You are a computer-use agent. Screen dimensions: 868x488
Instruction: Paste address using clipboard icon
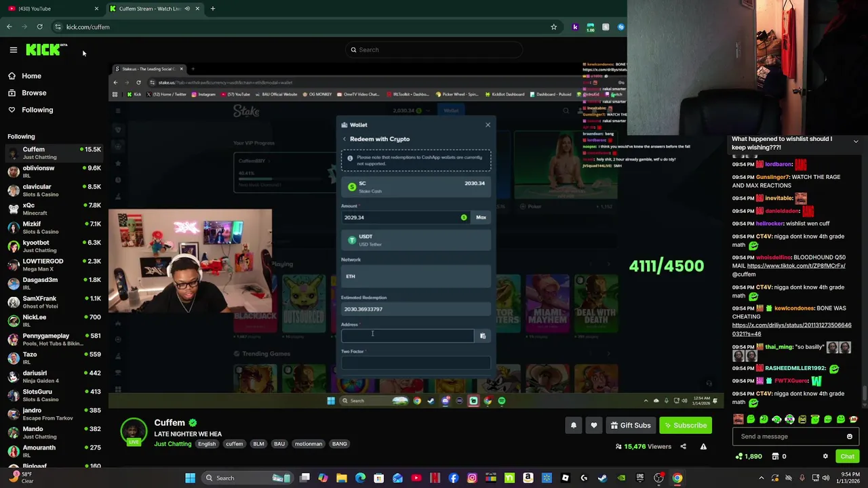pyautogui.click(x=483, y=336)
